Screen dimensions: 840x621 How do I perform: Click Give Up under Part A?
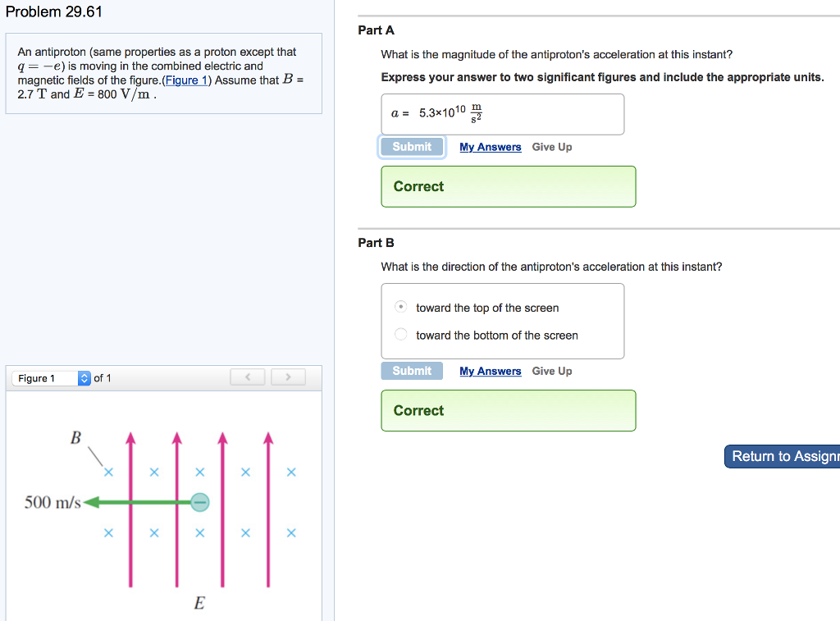click(552, 147)
